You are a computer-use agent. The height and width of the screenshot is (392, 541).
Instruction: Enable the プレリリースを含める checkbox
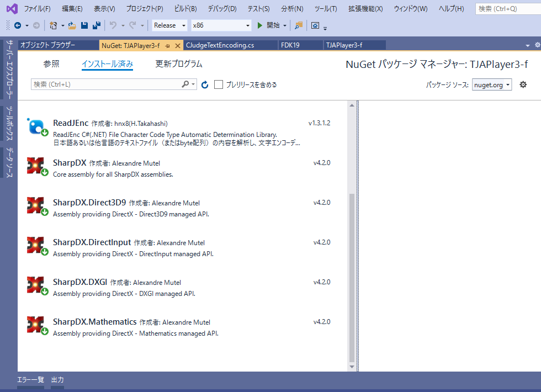(x=218, y=84)
